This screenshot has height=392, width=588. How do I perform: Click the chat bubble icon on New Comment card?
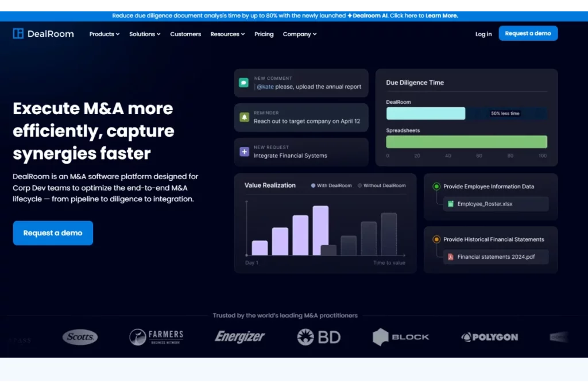[243, 83]
